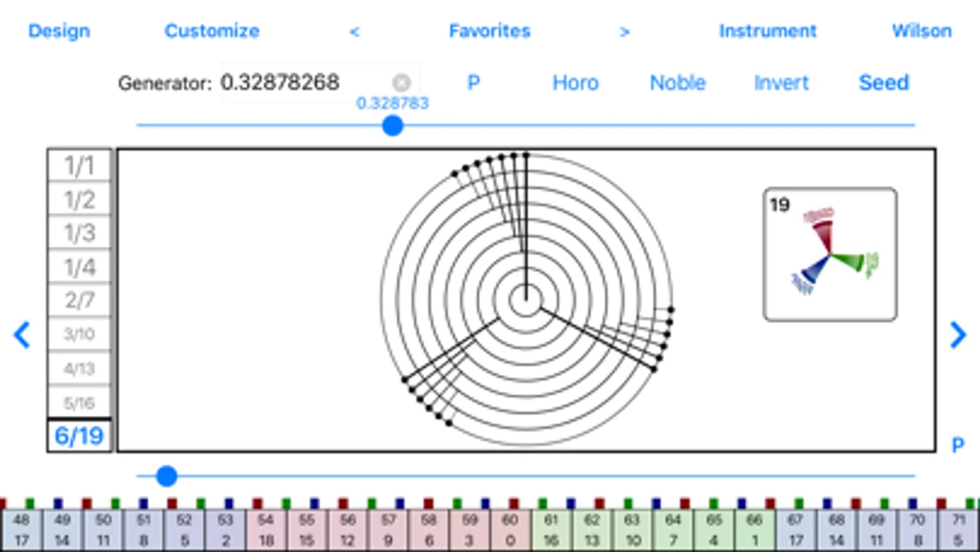Tap keyboard key 57
This screenshot has width=980, height=552.
(x=388, y=530)
